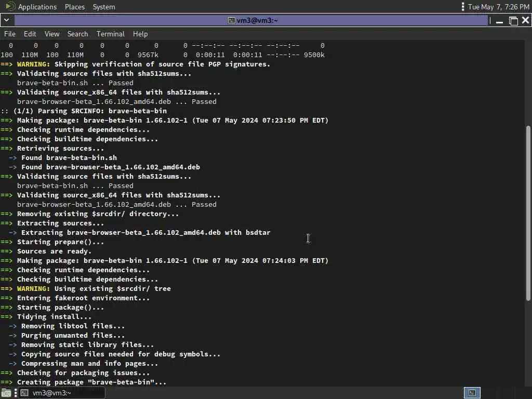This screenshot has height=399, width=532.
Task: Close the terminal window
Action: 526,21
